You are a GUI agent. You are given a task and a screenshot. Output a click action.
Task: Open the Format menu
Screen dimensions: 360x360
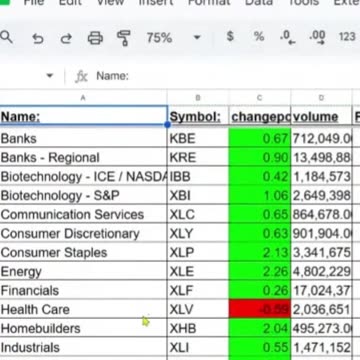click(x=209, y=2)
